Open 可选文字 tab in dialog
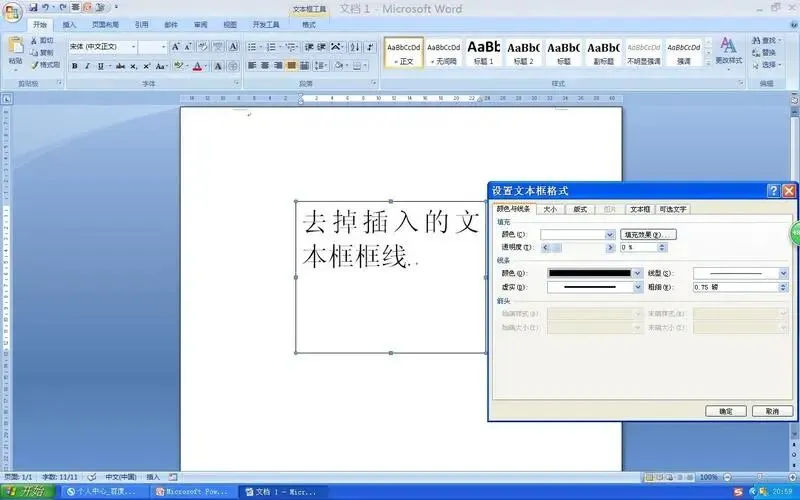Image resolution: width=800 pixels, height=500 pixels. click(x=672, y=209)
